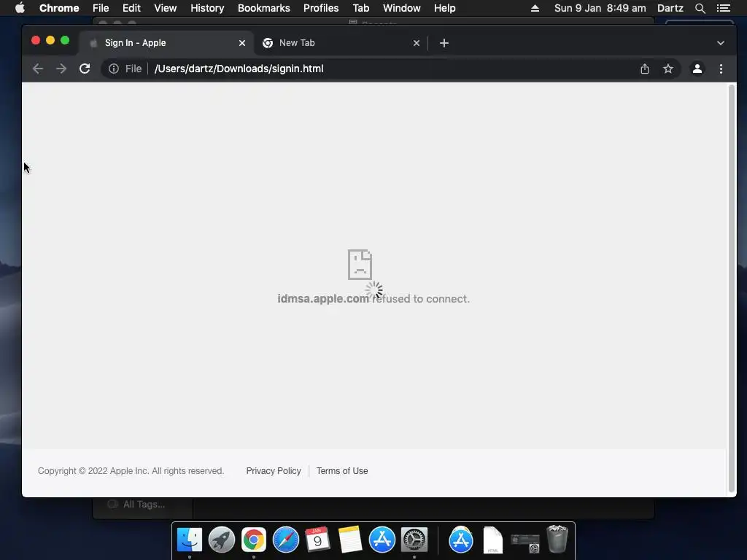Open the History menu
The height and width of the screenshot is (560, 747).
pyautogui.click(x=207, y=8)
